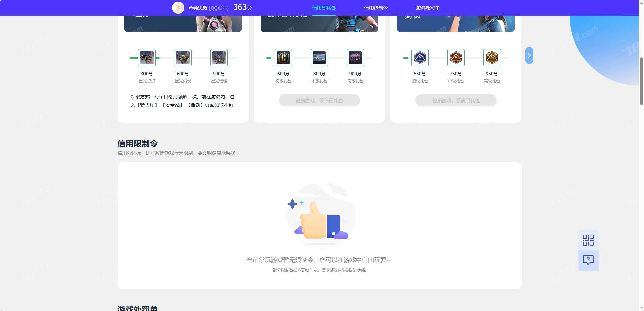
Task: Switch to 信用限制令 tab
Action: (376, 8)
